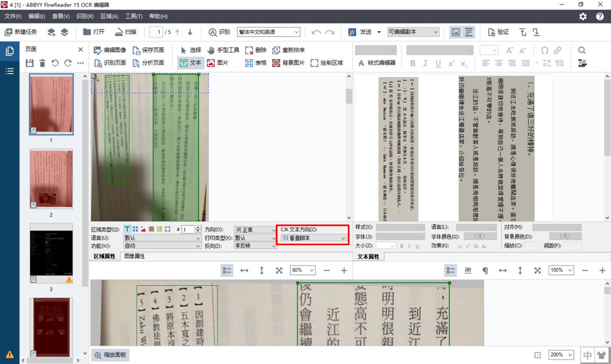
Task: Select the 图片 picture area tool
Action: coord(218,63)
